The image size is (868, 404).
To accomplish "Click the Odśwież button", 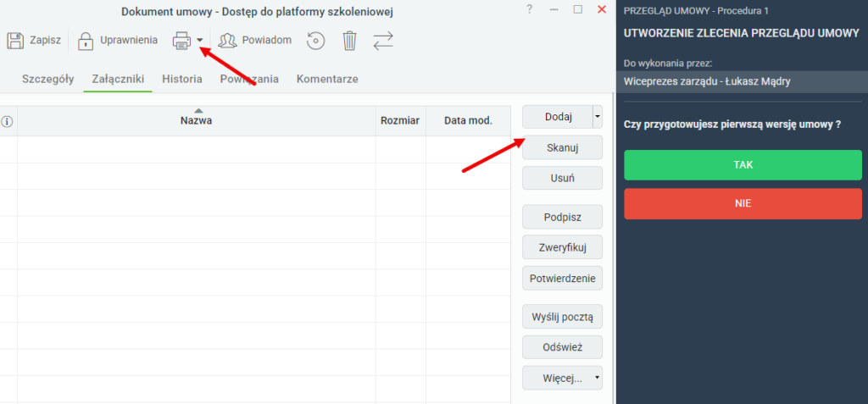I will click(x=563, y=347).
